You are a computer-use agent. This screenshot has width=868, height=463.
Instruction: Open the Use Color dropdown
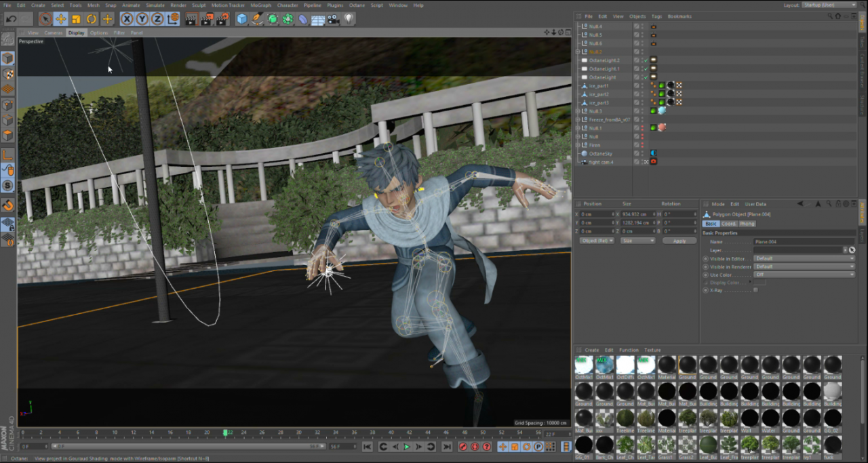(804, 275)
